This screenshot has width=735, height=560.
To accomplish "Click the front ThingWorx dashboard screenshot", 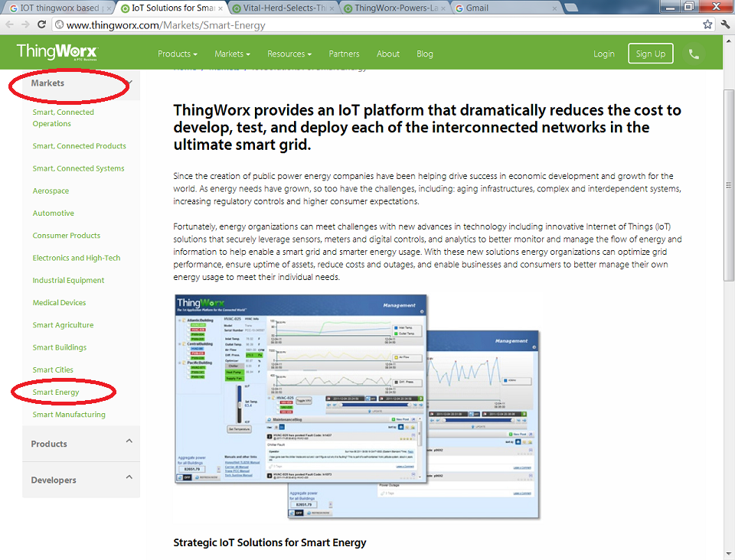I will coord(300,389).
